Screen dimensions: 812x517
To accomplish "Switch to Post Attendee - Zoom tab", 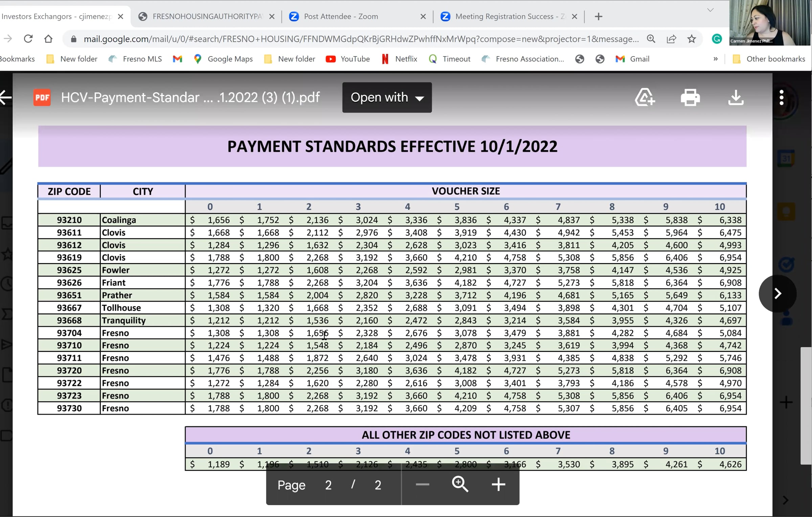I will pos(341,16).
